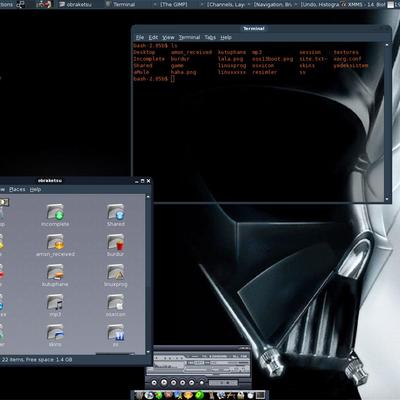Screen dimensions: 400x400
Task: Launch the green round icon in the dock
Action: click(199, 395)
